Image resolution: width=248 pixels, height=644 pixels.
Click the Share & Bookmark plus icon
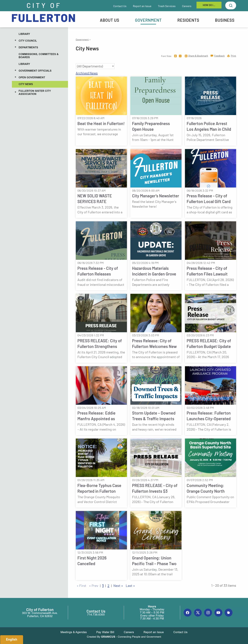186,56
